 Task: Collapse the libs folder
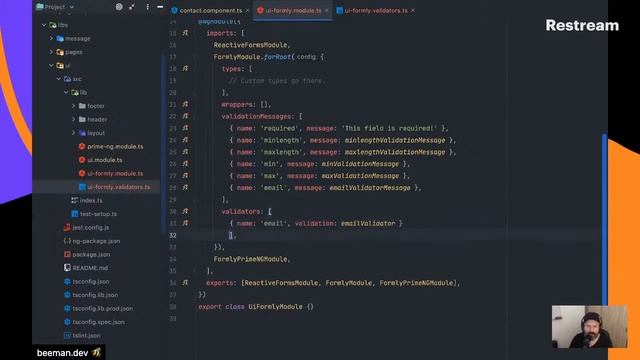[x=44, y=25]
